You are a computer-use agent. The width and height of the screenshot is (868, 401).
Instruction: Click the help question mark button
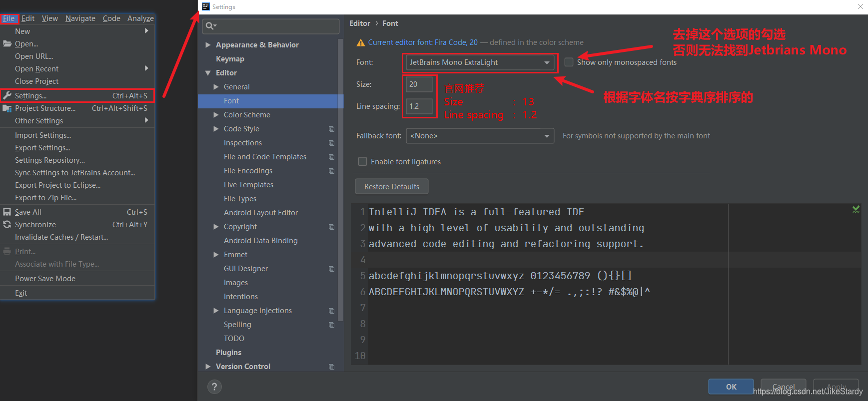pos(214,387)
